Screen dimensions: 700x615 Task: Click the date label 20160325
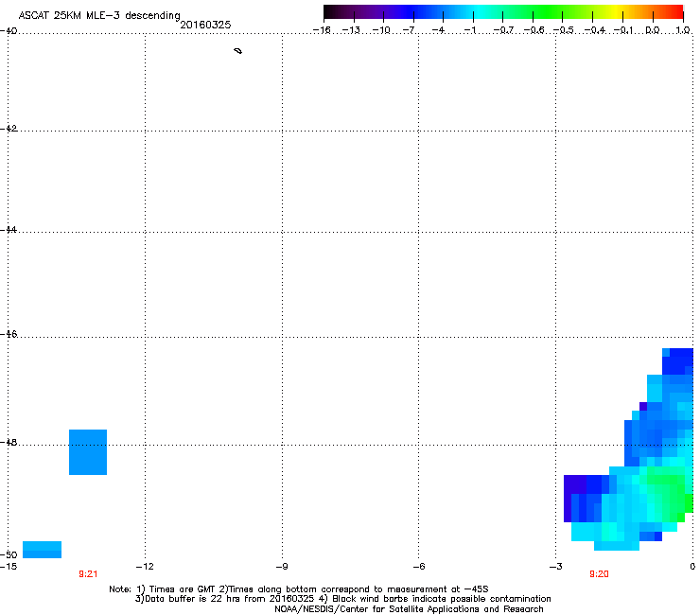pyautogui.click(x=205, y=25)
